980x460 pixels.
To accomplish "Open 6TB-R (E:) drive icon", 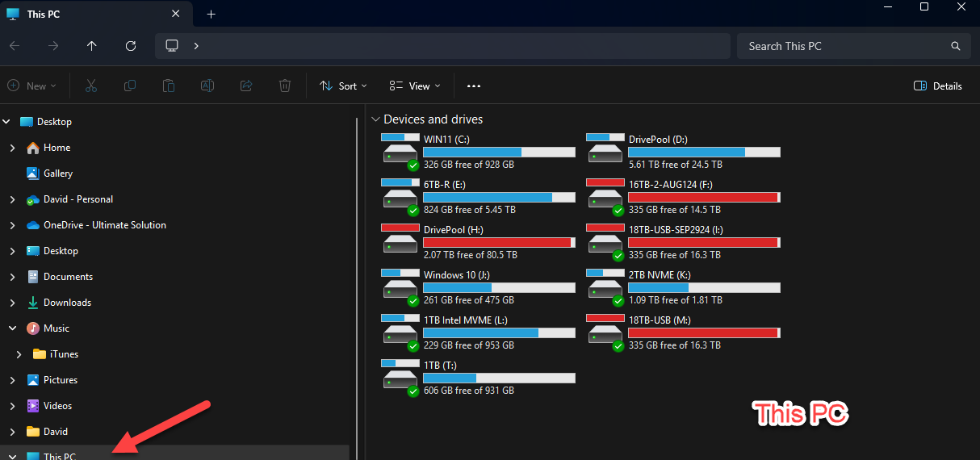I will tap(400, 197).
